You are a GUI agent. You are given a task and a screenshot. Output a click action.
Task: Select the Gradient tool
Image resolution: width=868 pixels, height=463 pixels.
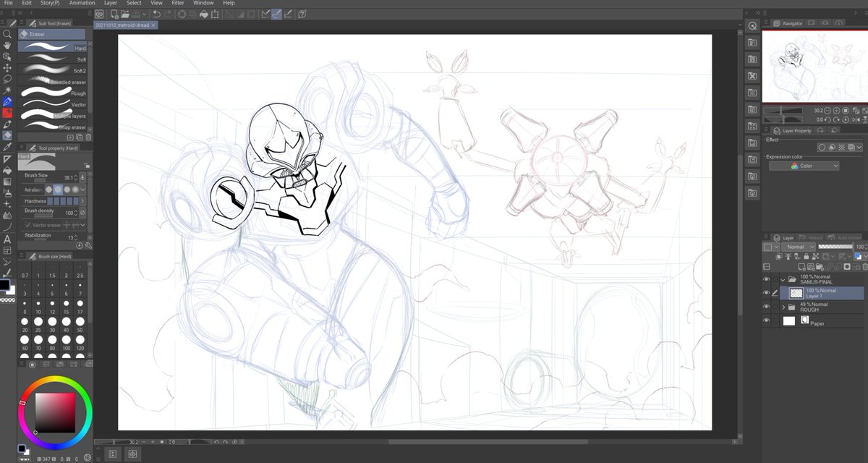(x=7, y=182)
